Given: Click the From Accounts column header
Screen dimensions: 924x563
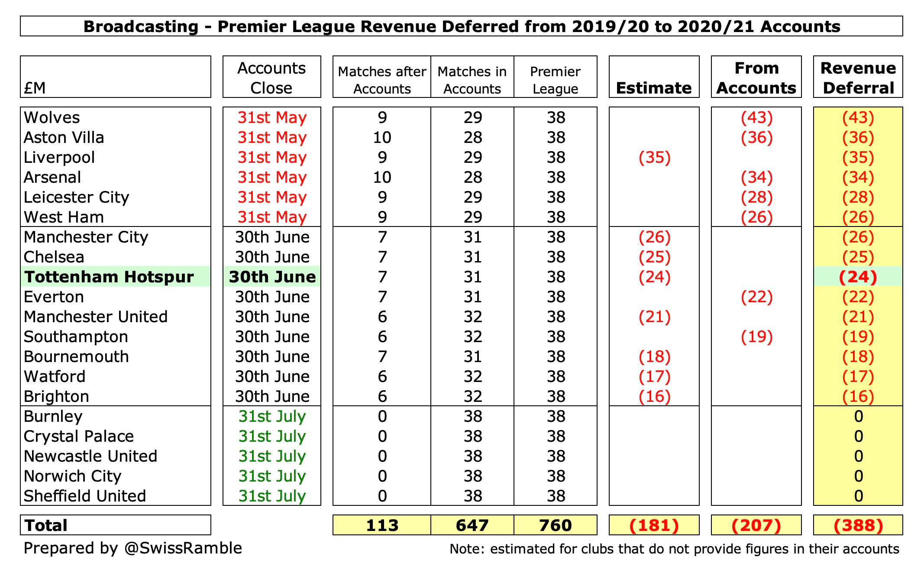Looking at the screenshot, I should pos(756,78).
